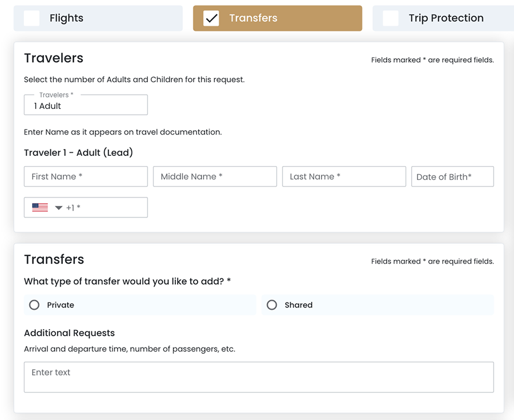Select the Shared transfer radio button

point(272,305)
